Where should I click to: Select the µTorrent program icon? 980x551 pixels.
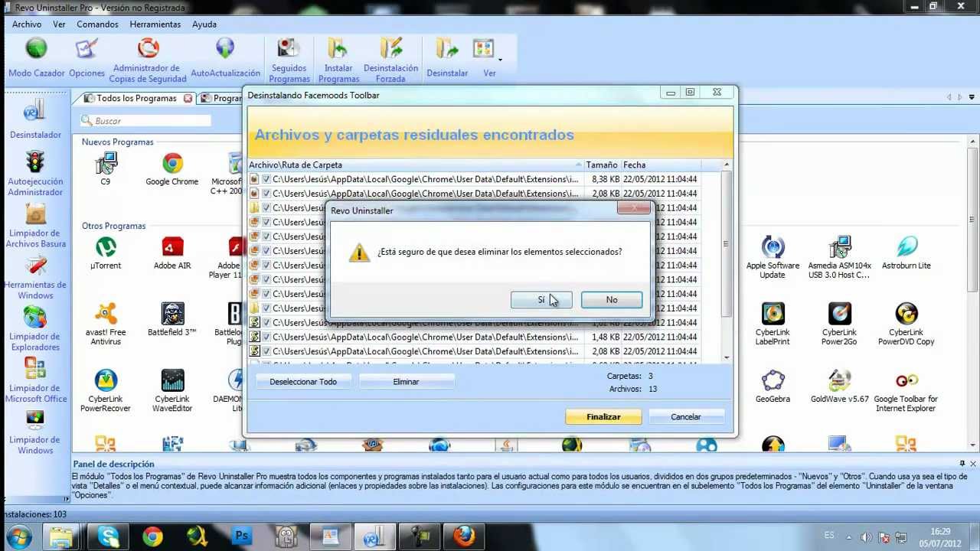pos(106,253)
